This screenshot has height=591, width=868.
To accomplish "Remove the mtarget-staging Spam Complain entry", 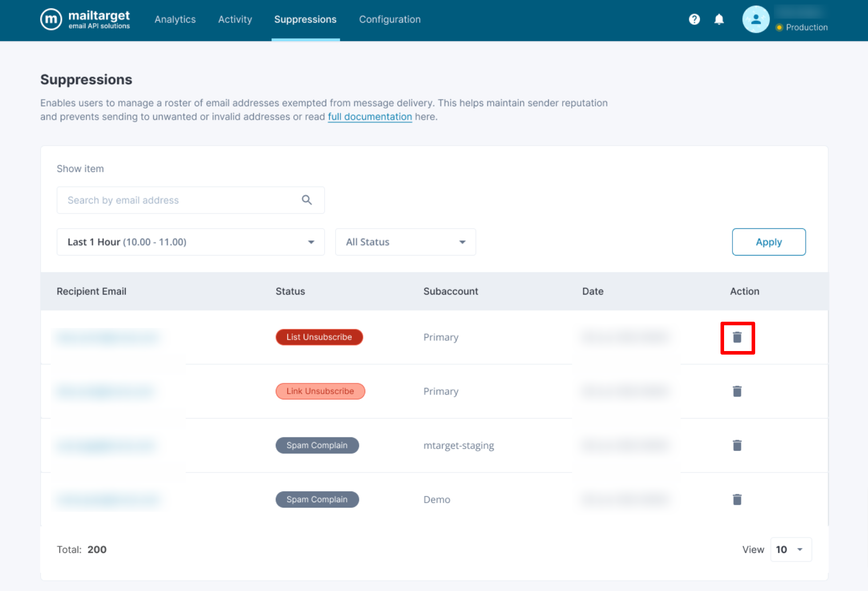I will pos(737,445).
